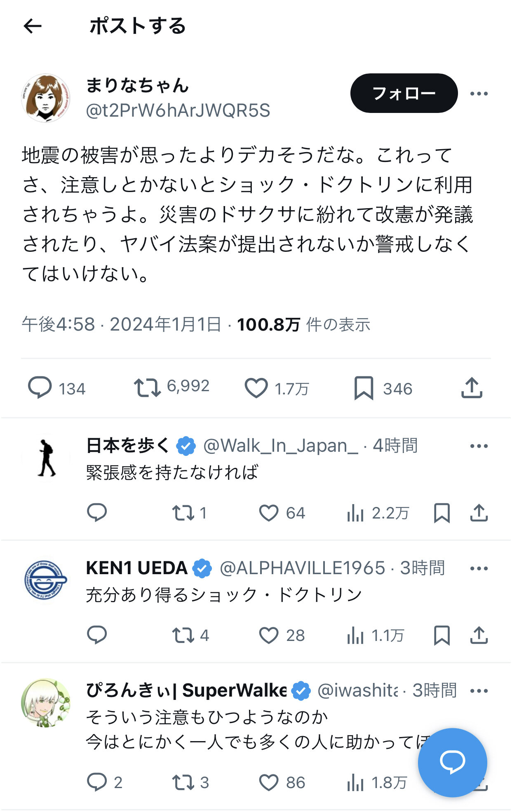Reply to the main earthquake post

(40, 388)
